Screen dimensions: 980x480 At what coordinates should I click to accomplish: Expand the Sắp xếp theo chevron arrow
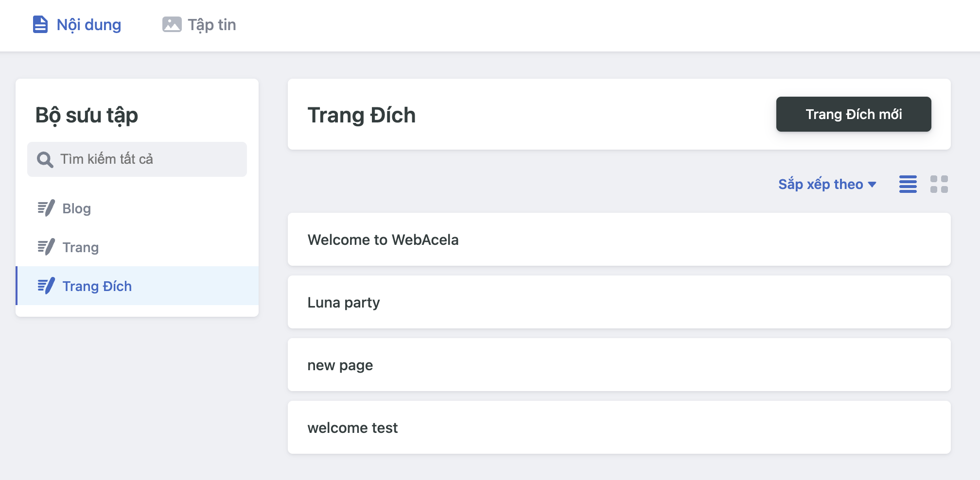pos(873,185)
